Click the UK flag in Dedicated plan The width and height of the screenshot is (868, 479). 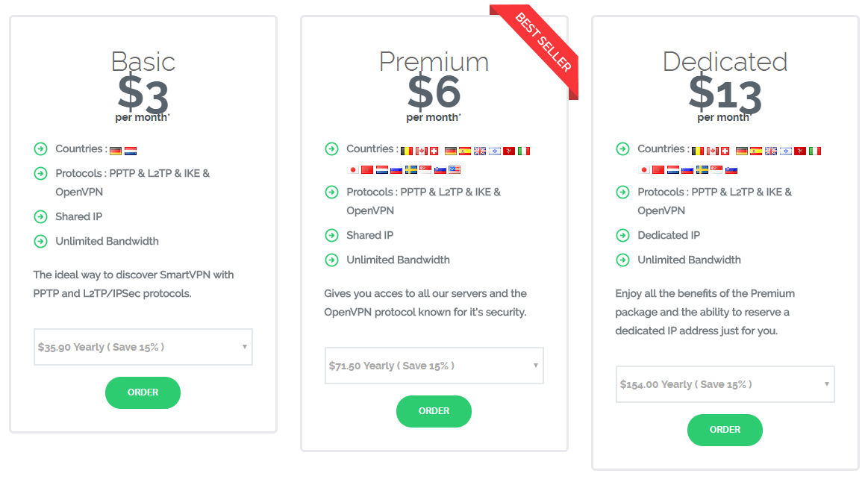pos(771,151)
